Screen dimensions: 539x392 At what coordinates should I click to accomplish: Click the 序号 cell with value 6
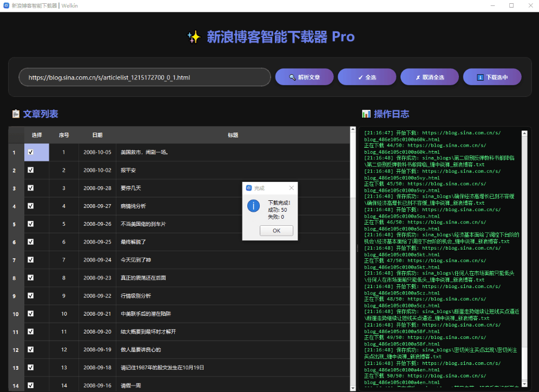point(64,241)
